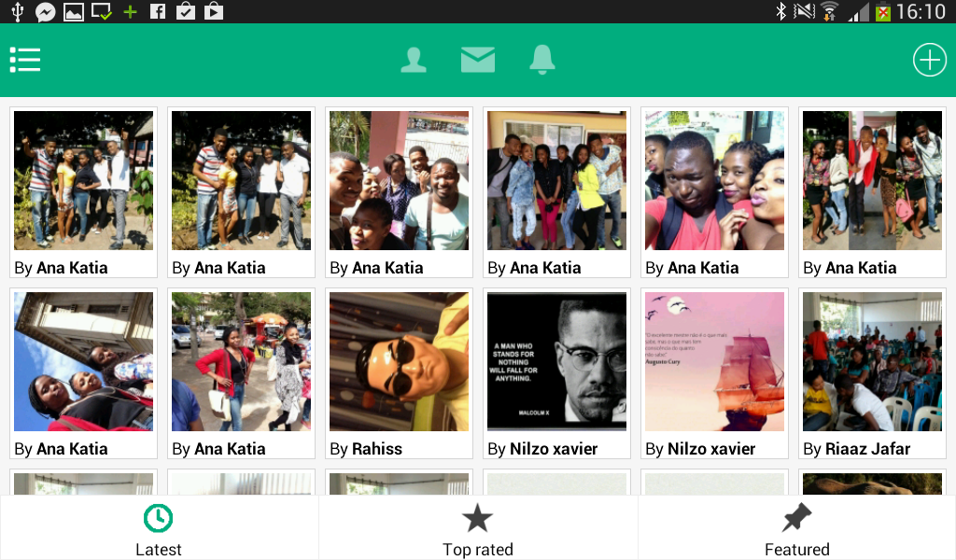
Task: Open the profile person icon
Action: pos(414,60)
